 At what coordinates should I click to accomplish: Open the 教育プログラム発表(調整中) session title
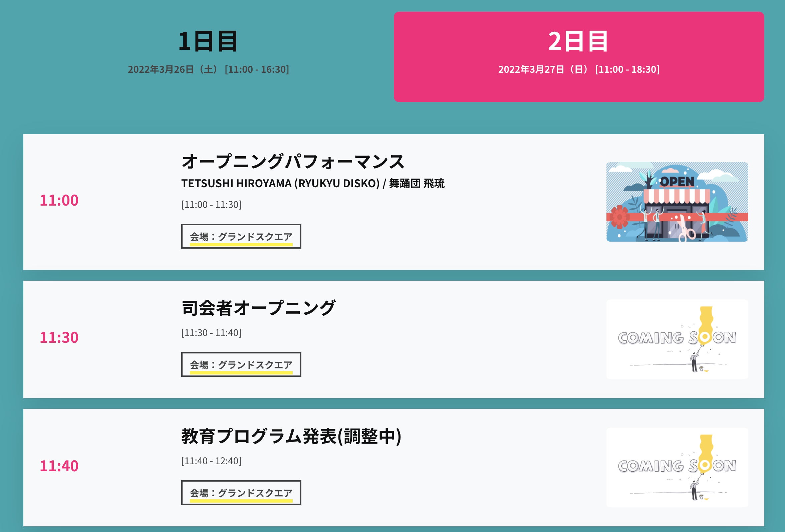coord(291,436)
